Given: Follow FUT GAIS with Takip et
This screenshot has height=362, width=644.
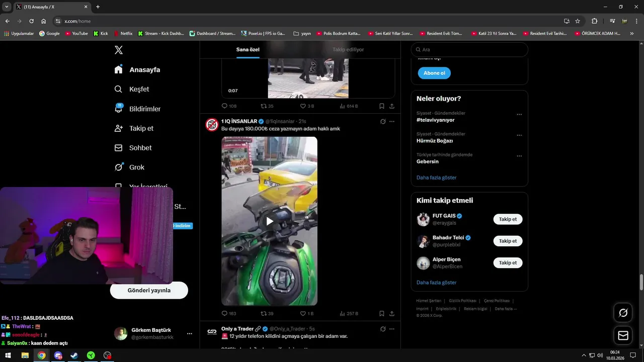Looking at the screenshot, I should click(x=508, y=219).
